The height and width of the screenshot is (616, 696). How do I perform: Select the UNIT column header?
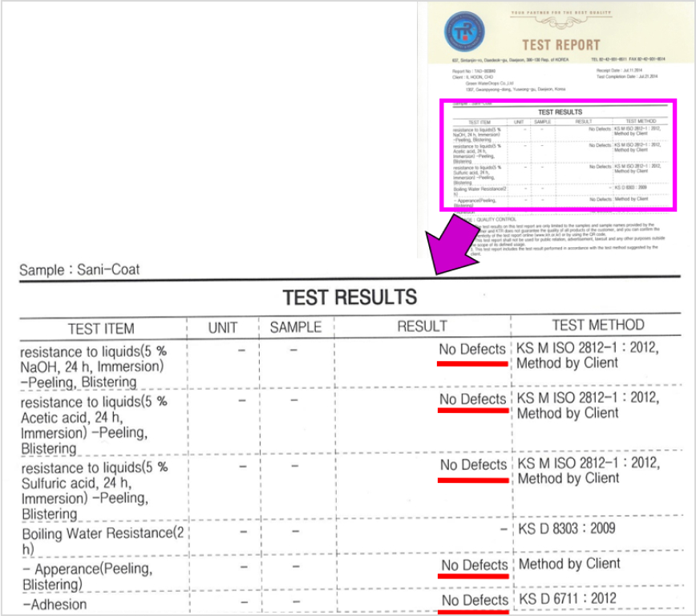pos(223,328)
